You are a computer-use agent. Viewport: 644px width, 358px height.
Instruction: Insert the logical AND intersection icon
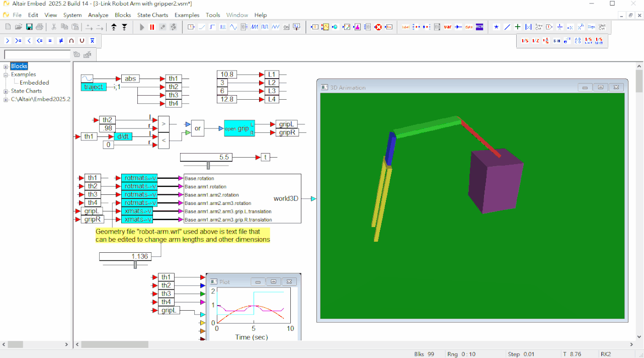(x=71, y=40)
